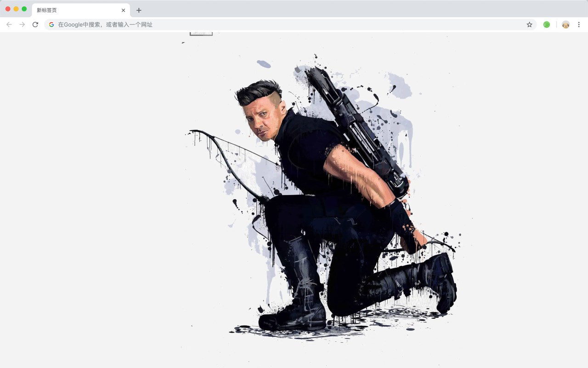Bookmark this page with the star icon
Image resolution: width=588 pixels, height=368 pixels.
pyautogui.click(x=529, y=24)
